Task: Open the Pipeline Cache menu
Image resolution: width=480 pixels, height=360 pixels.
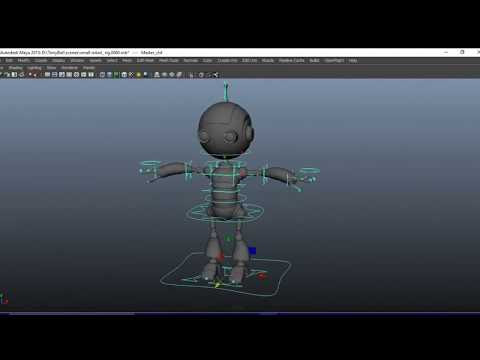Action: click(292, 60)
